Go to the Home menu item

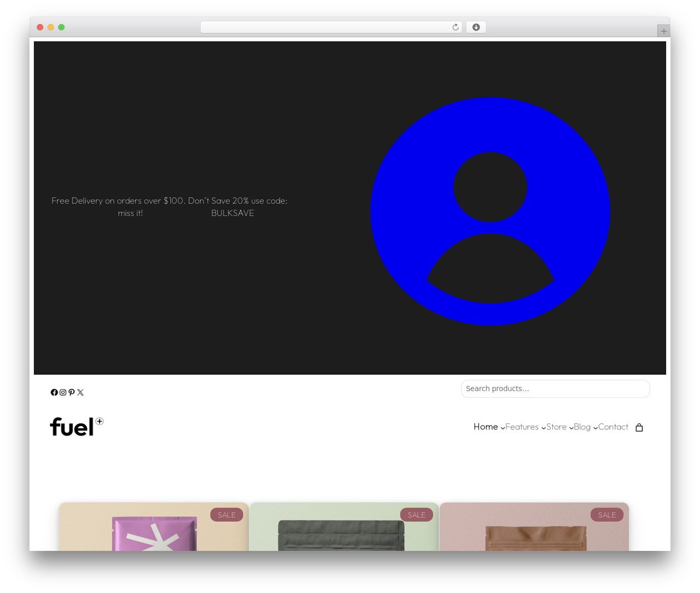click(486, 427)
